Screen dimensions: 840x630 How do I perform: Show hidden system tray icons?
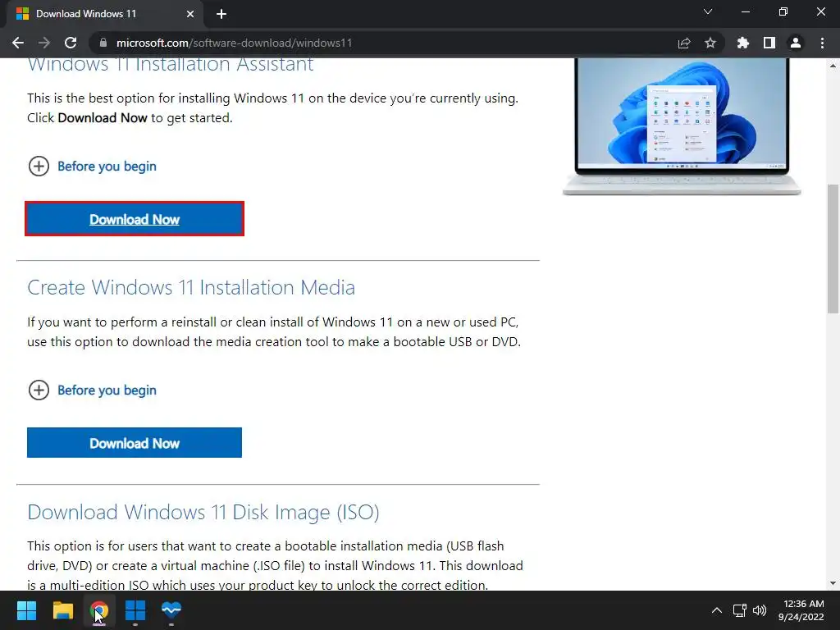717,610
